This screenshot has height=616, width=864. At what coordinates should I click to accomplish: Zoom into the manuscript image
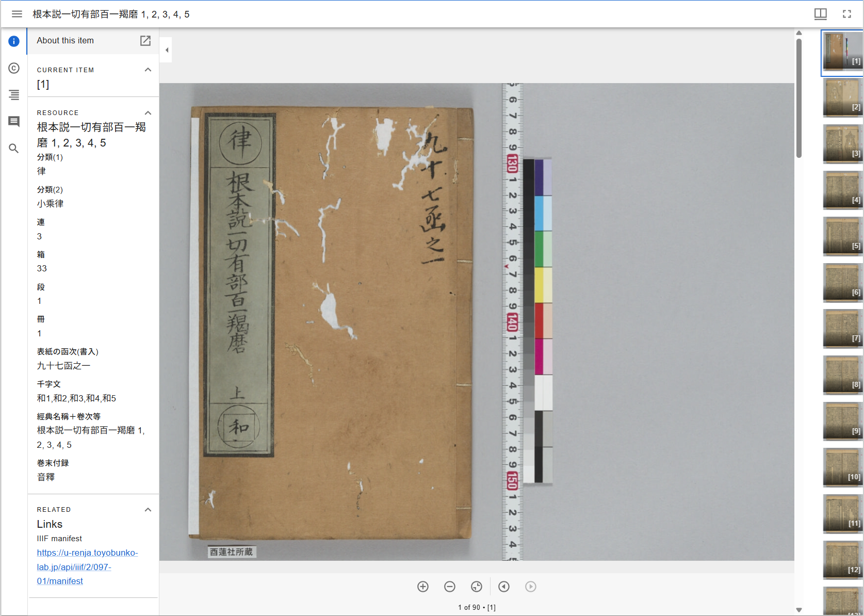(422, 587)
